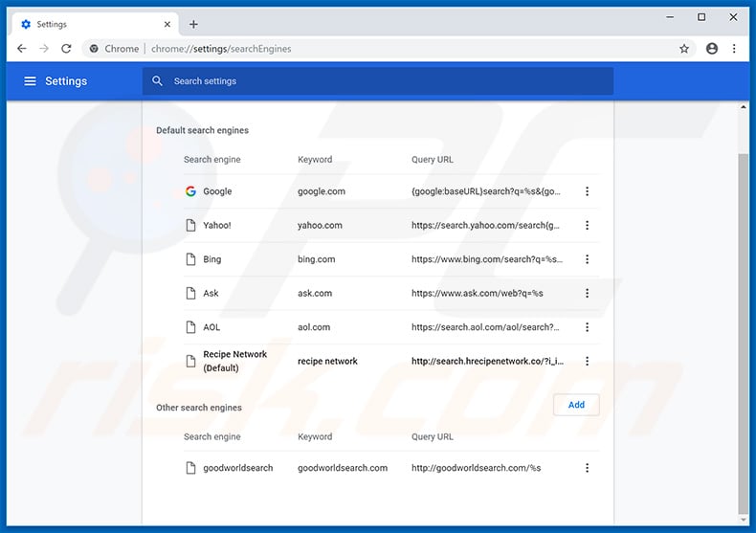The image size is (756, 533).
Task: Select the AOL engine name
Action: [211, 327]
